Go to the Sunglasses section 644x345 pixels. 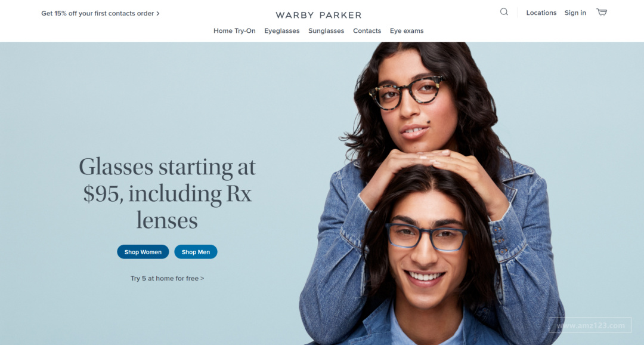(326, 31)
